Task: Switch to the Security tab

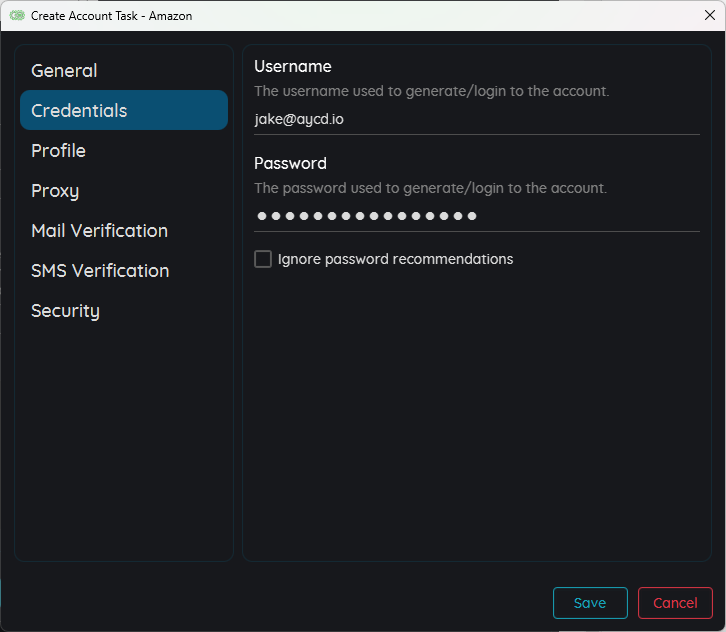Action: pos(65,311)
